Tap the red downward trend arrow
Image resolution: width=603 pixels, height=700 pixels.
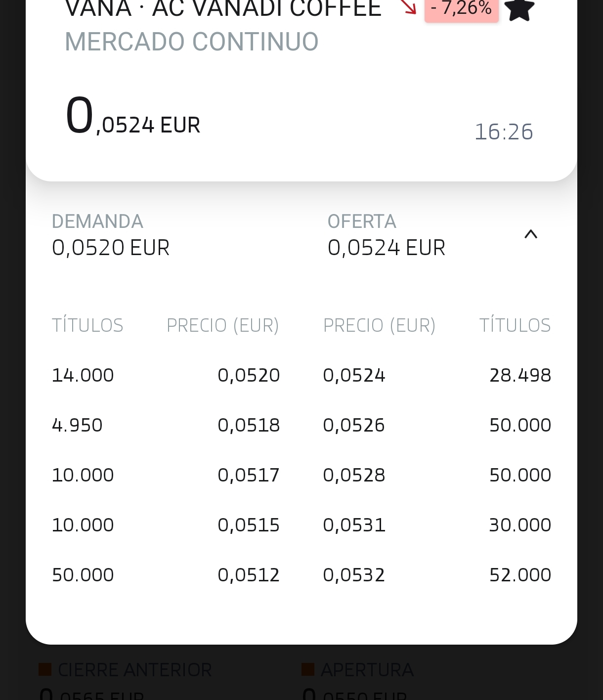click(x=408, y=6)
